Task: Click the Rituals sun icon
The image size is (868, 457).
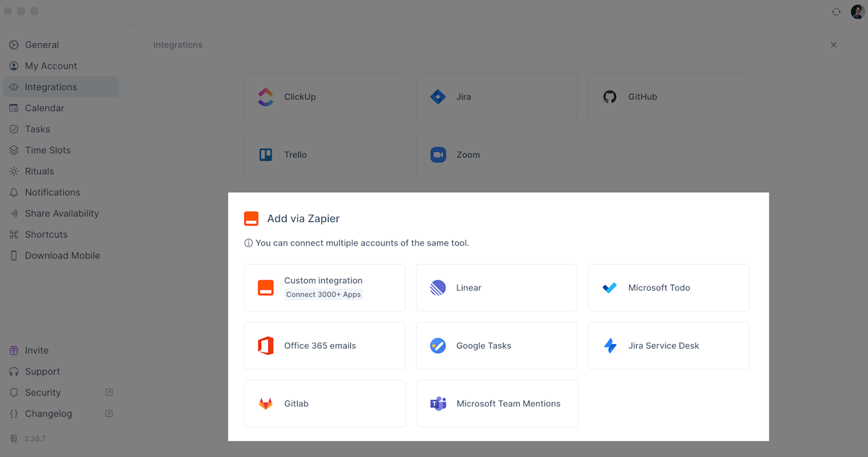Action: click(x=14, y=171)
